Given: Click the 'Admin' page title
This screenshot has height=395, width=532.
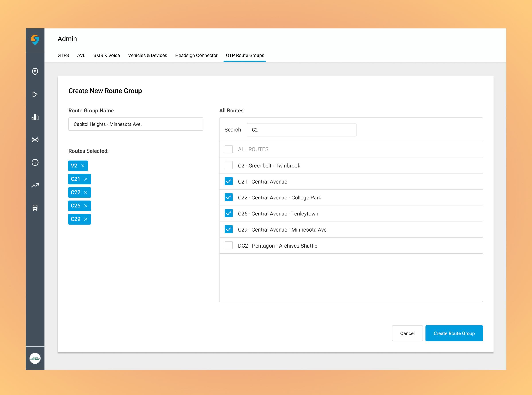Looking at the screenshot, I should (67, 39).
